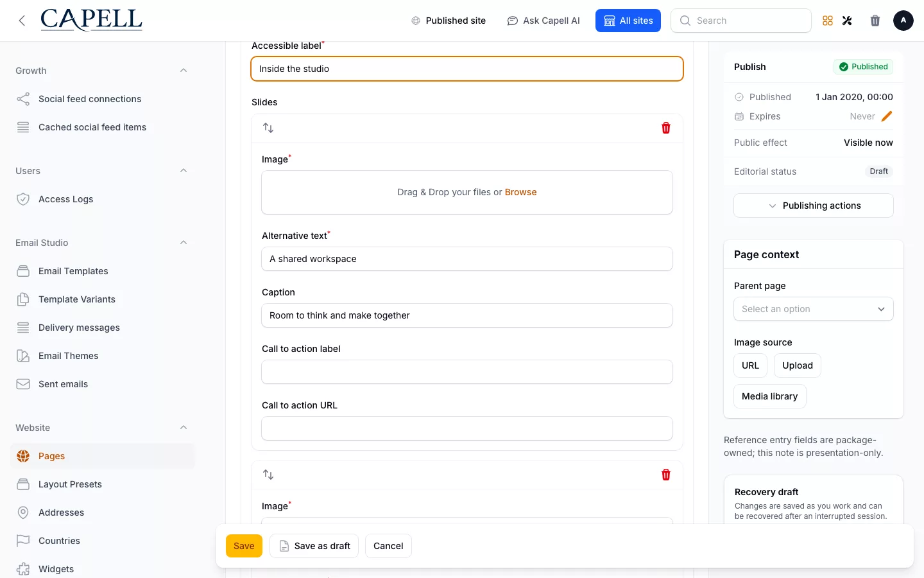Screen dimensions: 924x578
Task: Open Cached social feed items
Action: [103, 127]
